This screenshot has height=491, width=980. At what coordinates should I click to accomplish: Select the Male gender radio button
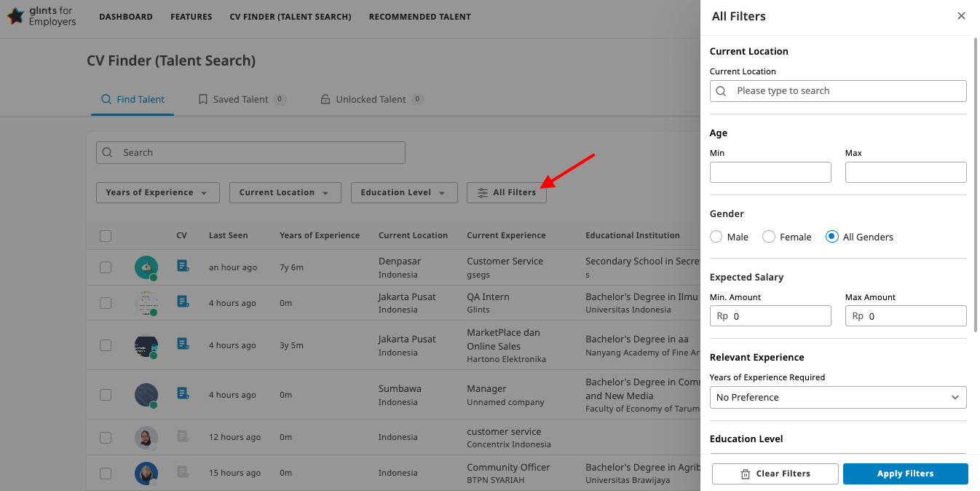716,236
